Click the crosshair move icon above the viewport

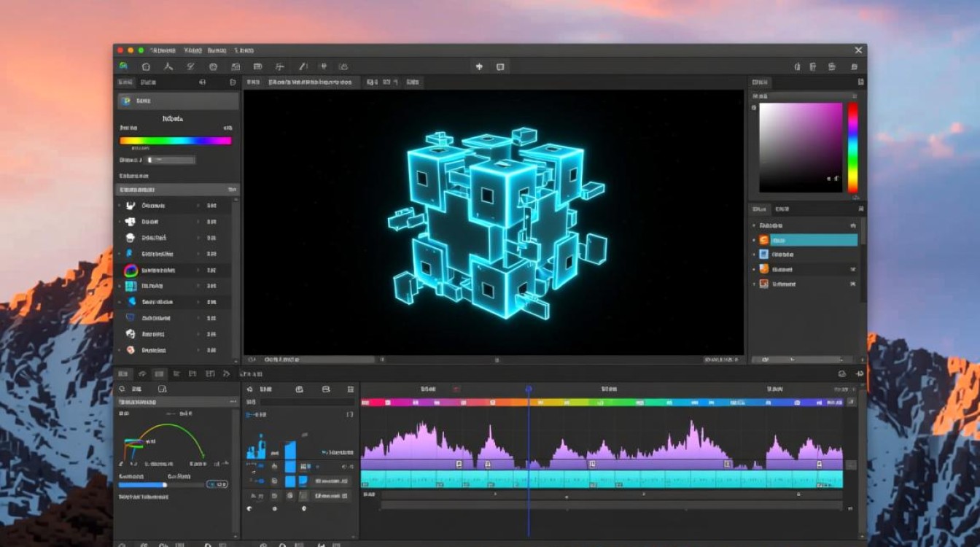[x=479, y=66]
